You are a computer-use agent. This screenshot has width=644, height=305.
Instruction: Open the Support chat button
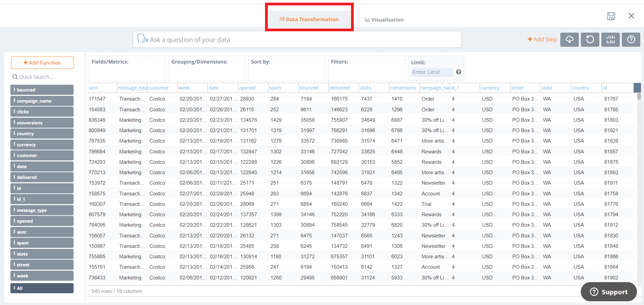[609, 292]
